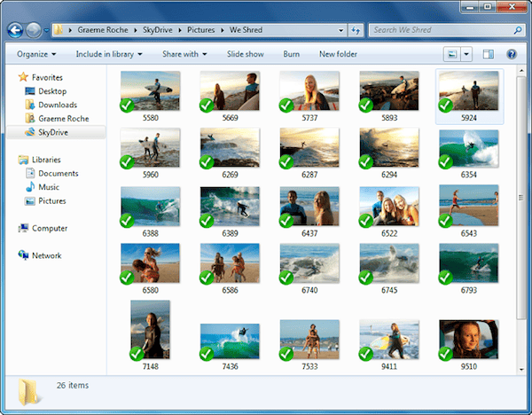Open the Share with menu
Screen dimensions: 532x415
184,54
